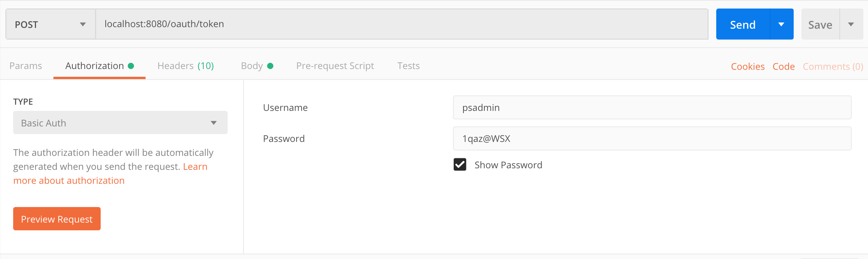868x259 pixels.
Task: Click the Preview Request button
Action: click(57, 219)
